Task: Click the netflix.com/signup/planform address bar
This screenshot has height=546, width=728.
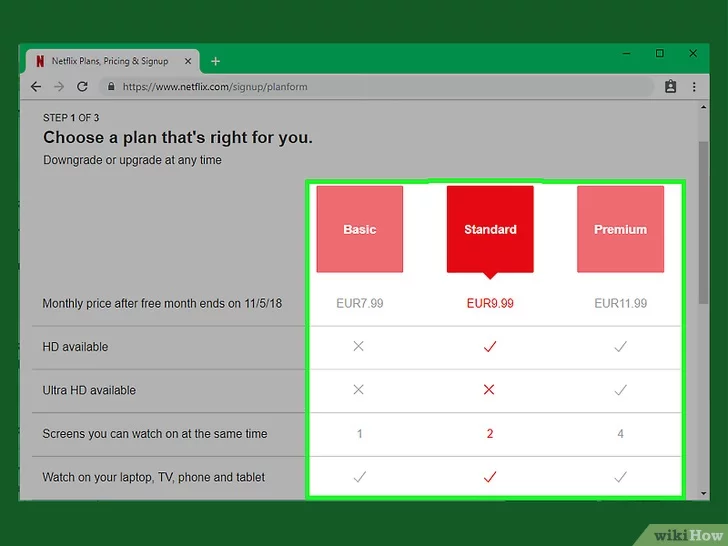Action: 376,87
